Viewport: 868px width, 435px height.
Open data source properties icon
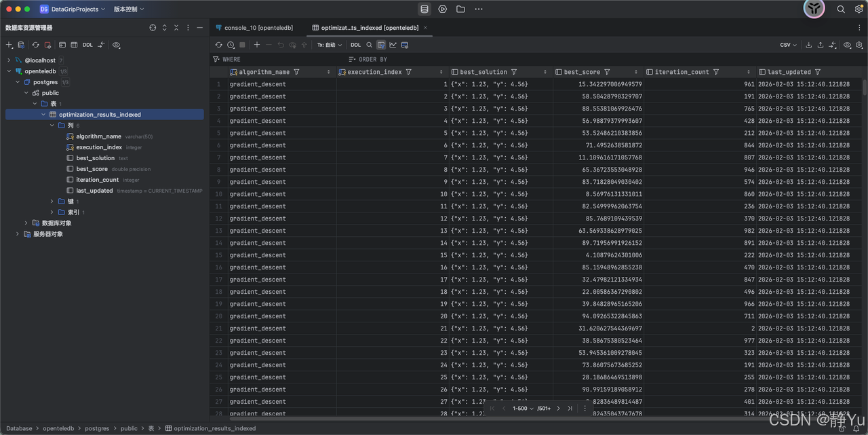[x=21, y=45]
